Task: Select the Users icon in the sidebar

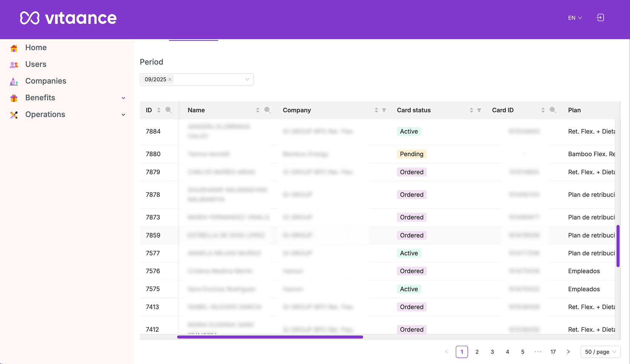Action: tap(14, 64)
